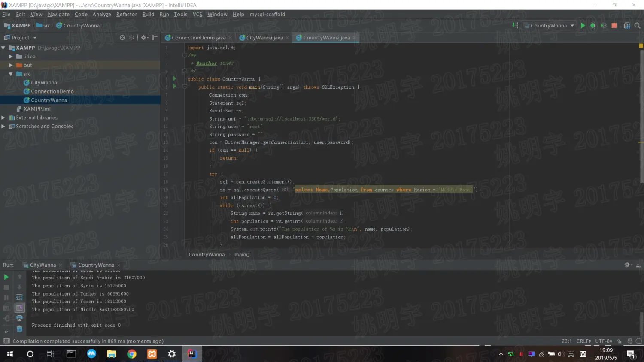The height and width of the screenshot is (362, 644).
Task: Change the CRLF line separator
Action: tap(583, 341)
